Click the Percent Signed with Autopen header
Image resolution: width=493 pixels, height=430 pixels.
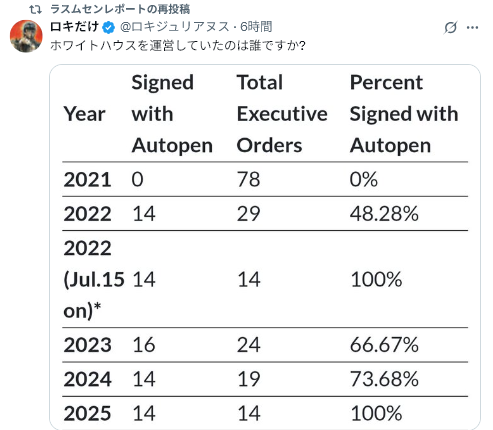[x=404, y=114]
